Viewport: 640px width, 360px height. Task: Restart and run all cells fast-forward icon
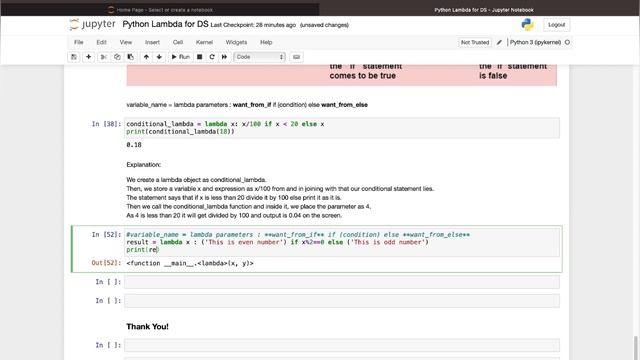pos(224,57)
